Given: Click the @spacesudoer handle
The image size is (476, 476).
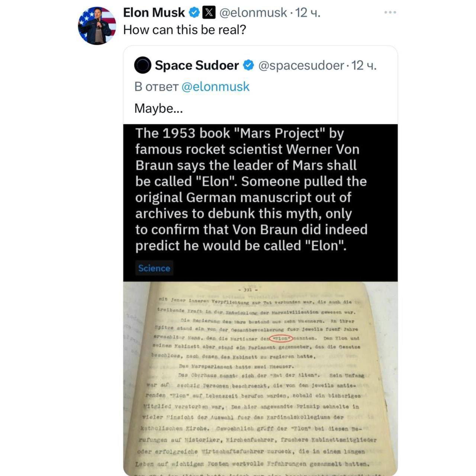Looking at the screenshot, I should pyautogui.click(x=301, y=65).
